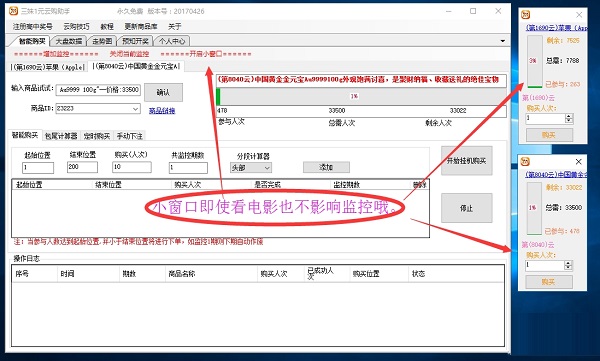
Task: Click the 状态 column header in the log
Action: tap(455, 274)
